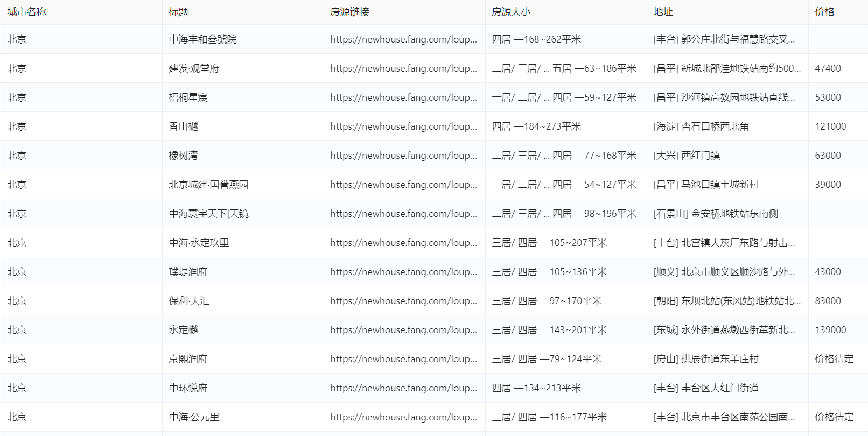Open the link in the 中海·公元里 row
The height and width of the screenshot is (436, 868).
pos(404,417)
